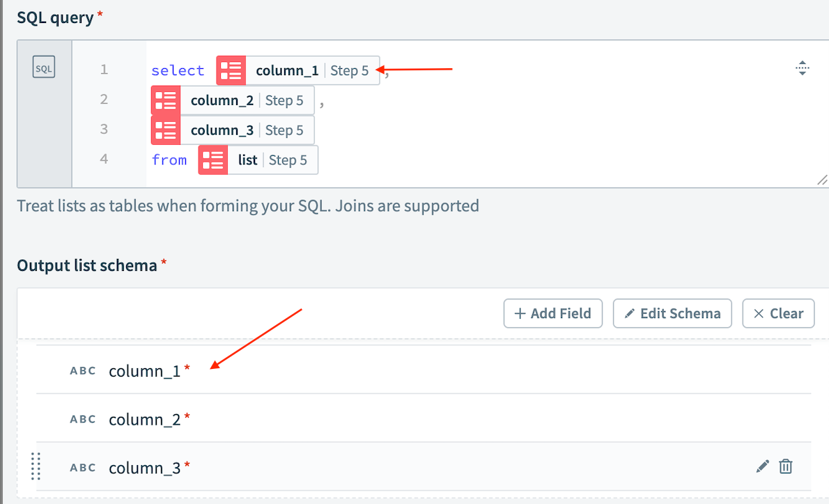Click the Add Field button

[x=552, y=313]
